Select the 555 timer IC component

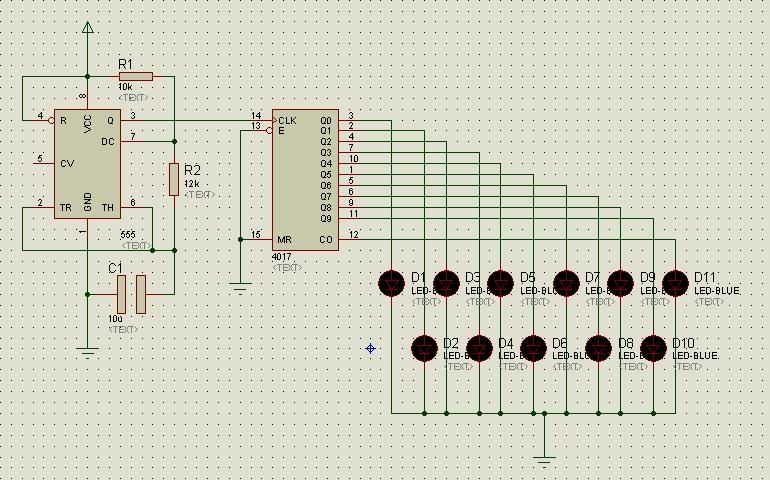point(87,164)
